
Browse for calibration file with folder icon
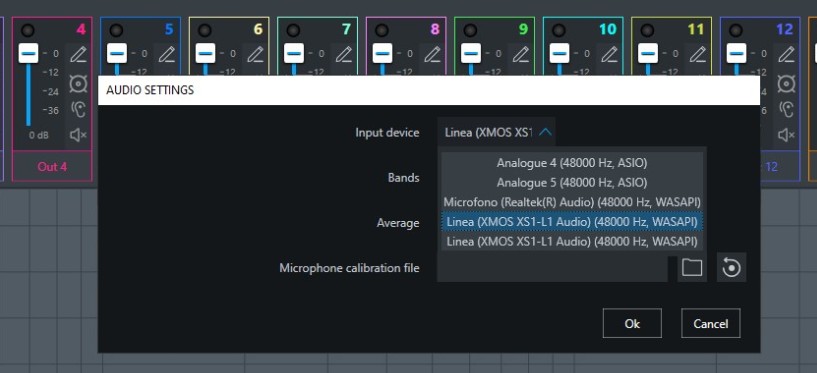[x=692, y=268]
